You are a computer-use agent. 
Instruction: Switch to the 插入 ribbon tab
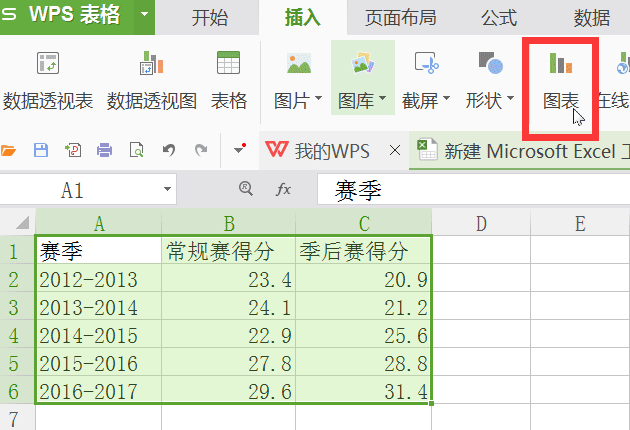[303, 18]
